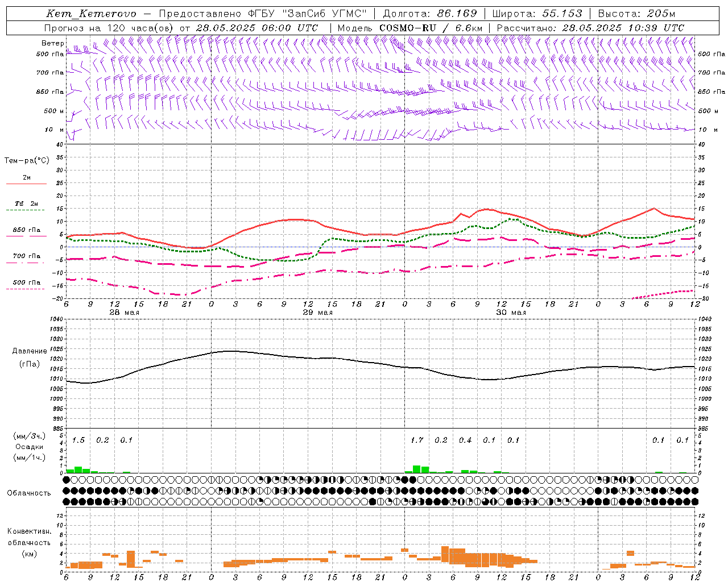
Task: Click the '28 мая' date label
Action: coord(124,313)
